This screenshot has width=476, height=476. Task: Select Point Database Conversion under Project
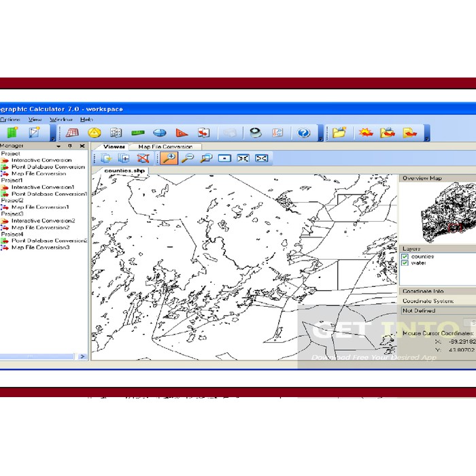click(48, 167)
